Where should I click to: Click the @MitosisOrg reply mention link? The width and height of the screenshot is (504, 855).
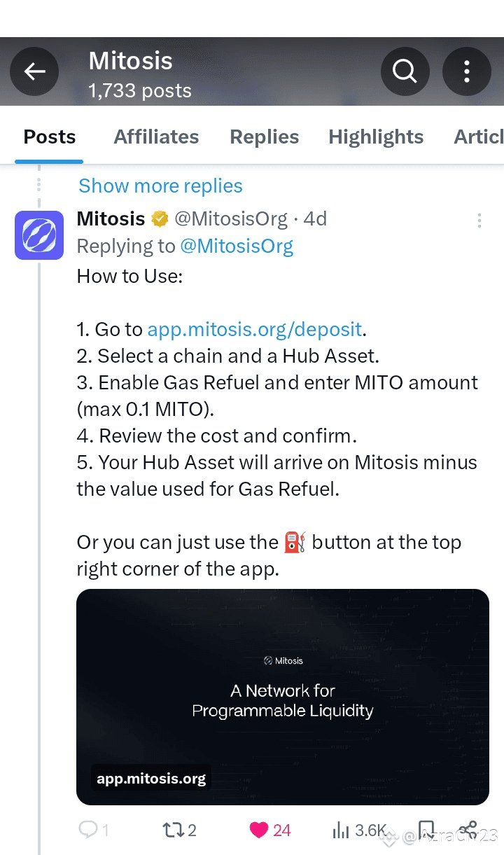237,246
